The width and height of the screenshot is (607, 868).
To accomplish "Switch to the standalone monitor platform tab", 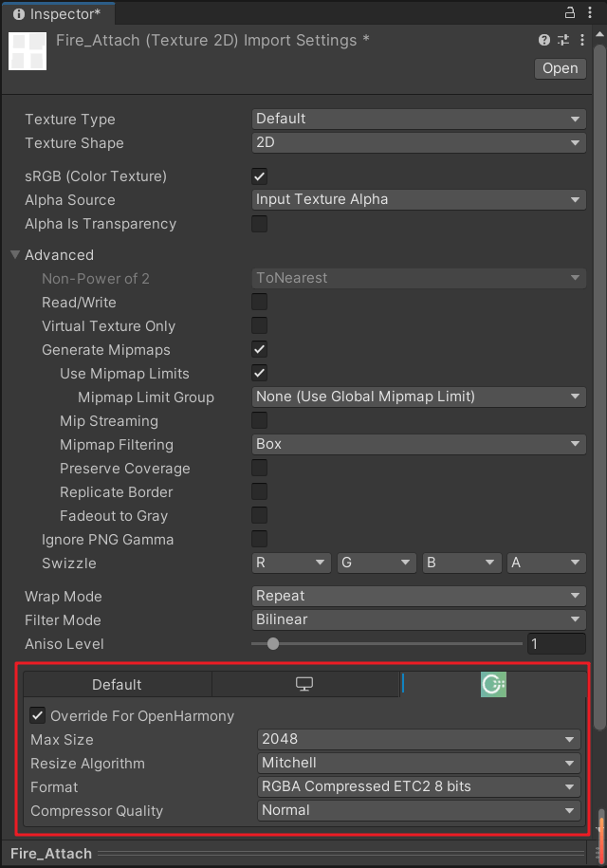I will pyautogui.click(x=304, y=684).
